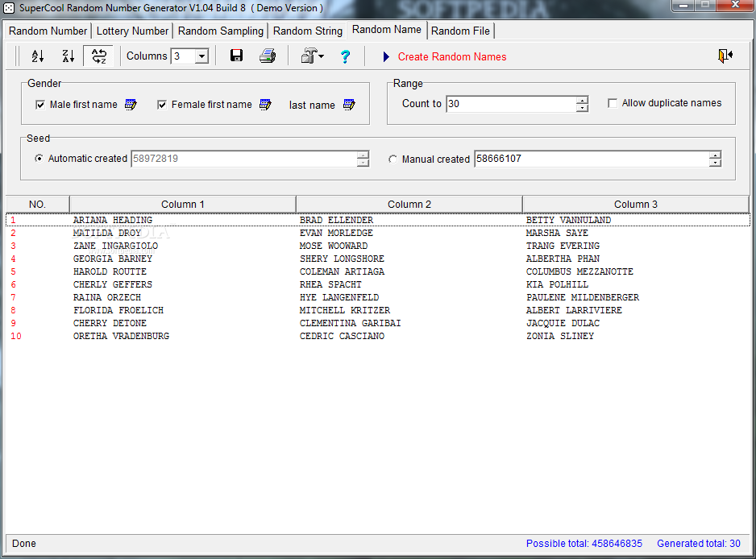
Task: Select BRAD ELLENDER in Column 2
Action: coord(336,220)
